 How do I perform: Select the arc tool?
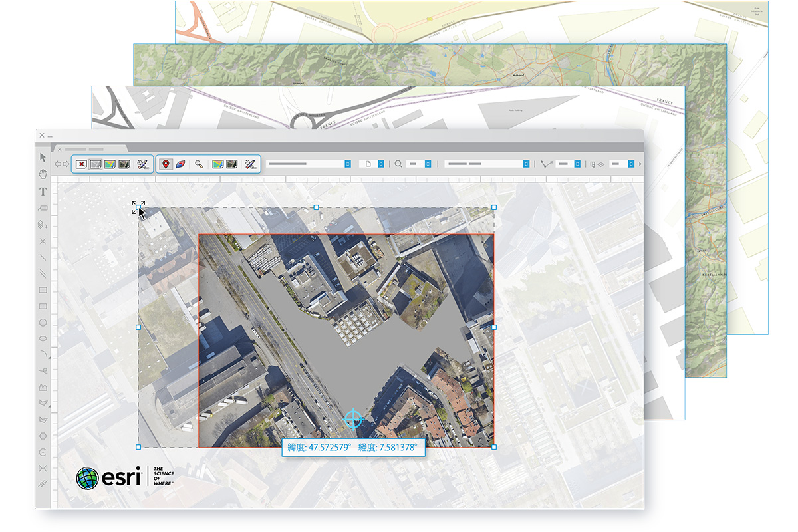click(43, 354)
